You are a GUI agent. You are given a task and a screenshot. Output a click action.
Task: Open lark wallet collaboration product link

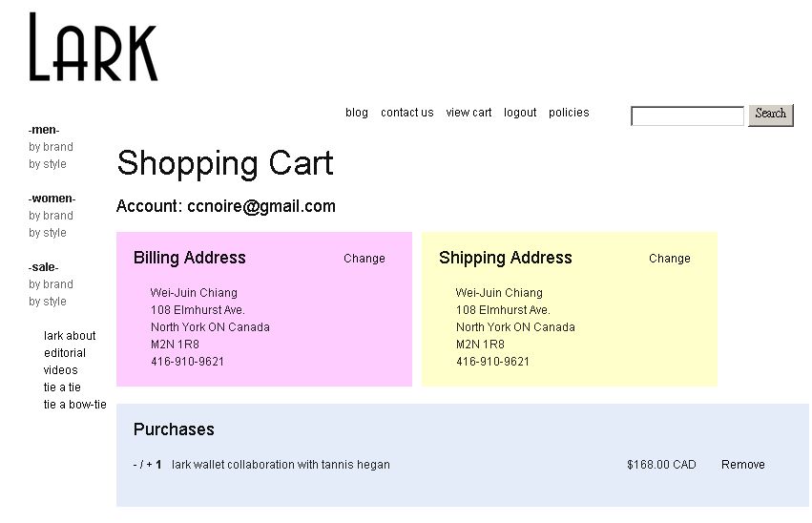[281, 465]
